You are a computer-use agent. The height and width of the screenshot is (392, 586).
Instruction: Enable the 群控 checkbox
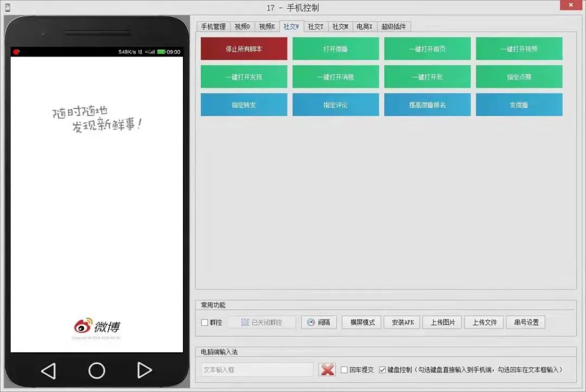point(205,323)
